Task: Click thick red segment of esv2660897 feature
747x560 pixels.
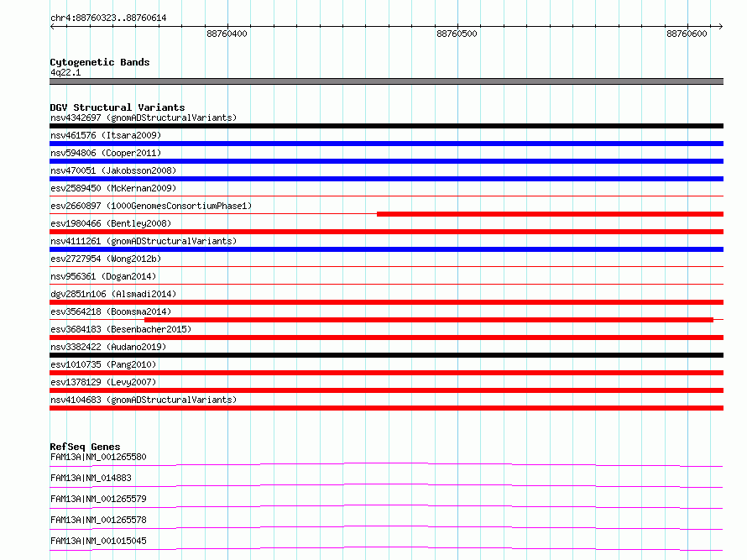Action: pos(551,214)
